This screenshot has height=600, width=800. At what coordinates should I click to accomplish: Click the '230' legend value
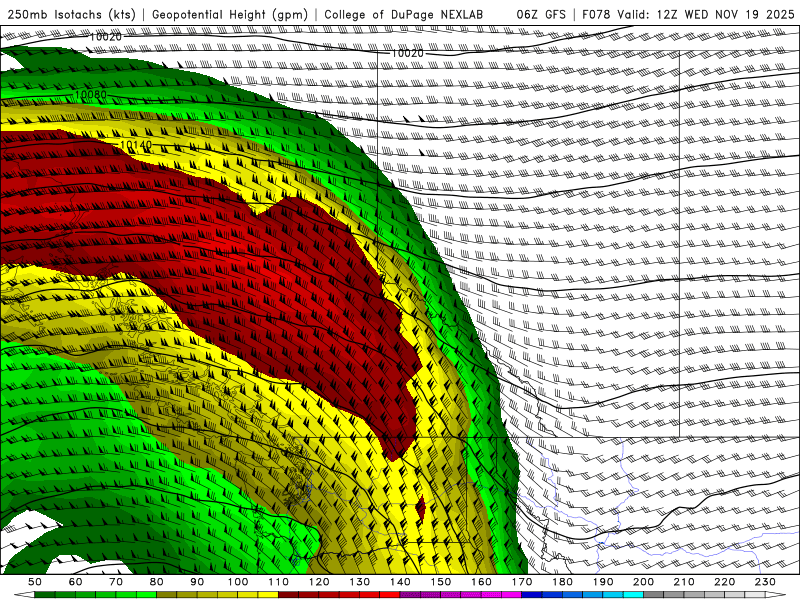click(x=765, y=582)
